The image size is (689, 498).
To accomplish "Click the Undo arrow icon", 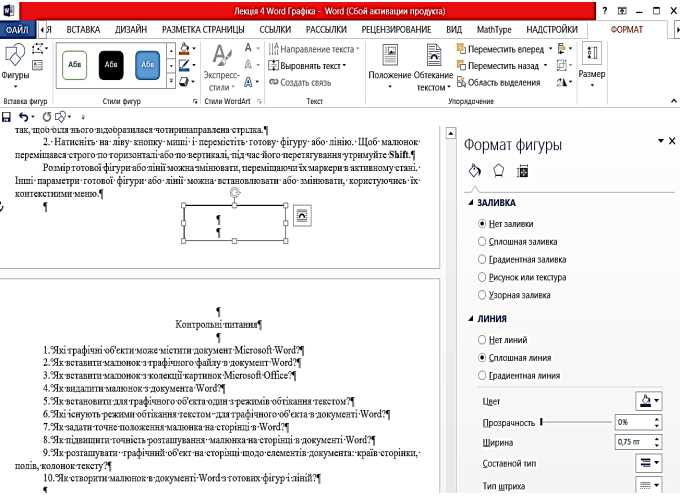I will click(x=24, y=117).
